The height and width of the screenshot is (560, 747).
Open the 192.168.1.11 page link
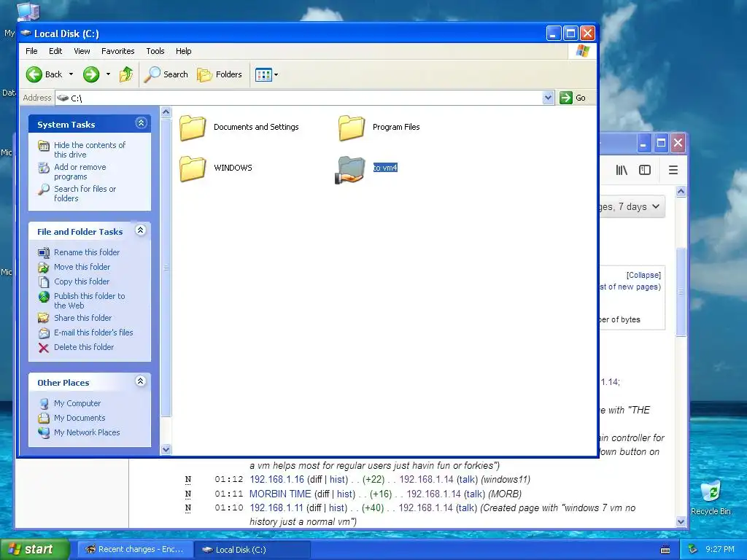[276, 508]
